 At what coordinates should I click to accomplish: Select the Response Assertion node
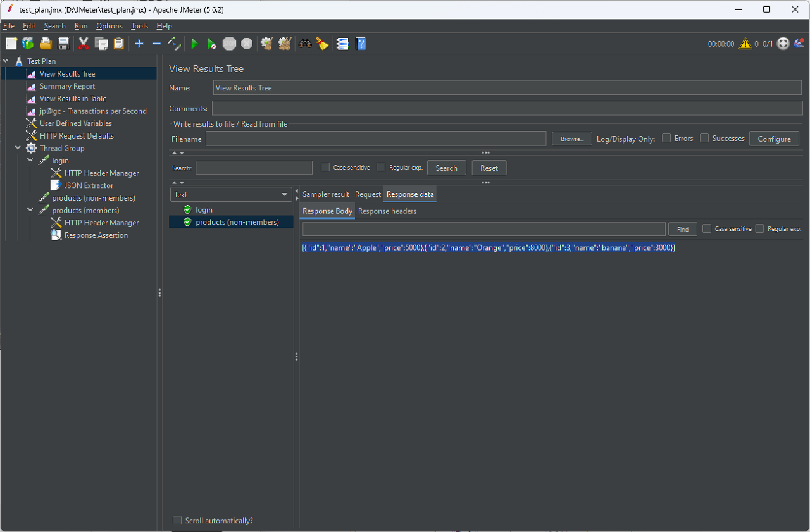pyautogui.click(x=96, y=235)
